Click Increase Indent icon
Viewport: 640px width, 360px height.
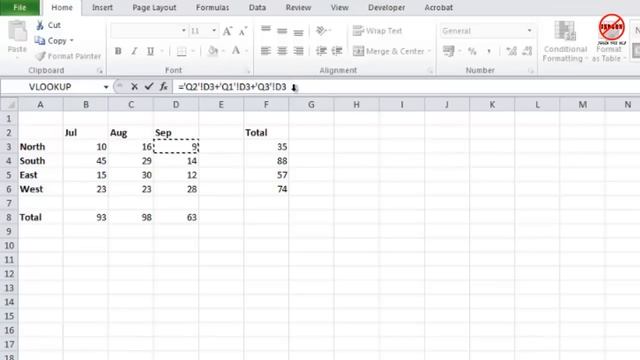(x=337, y=51)
